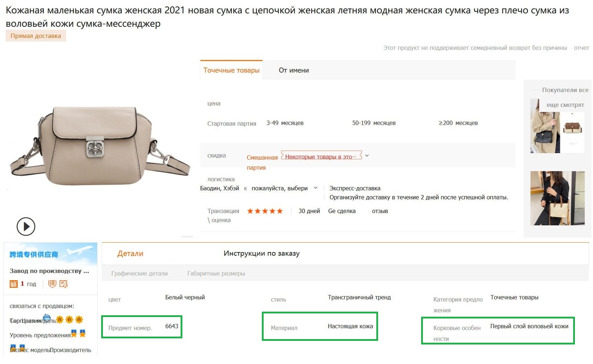The height and width of the screenshot is (364, 593).
Task: Click the orange 诚 trust badge icon
Action: (14, 284)
